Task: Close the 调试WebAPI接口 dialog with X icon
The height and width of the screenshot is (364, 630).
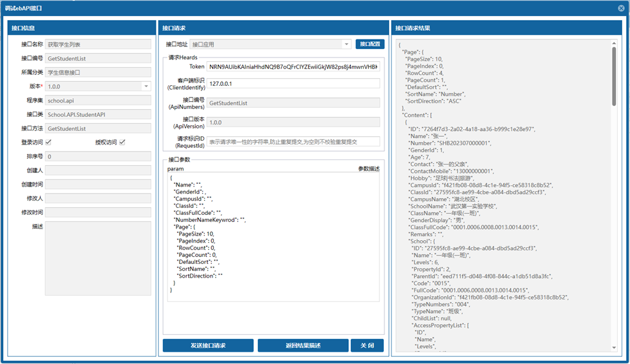Action: 621,8
